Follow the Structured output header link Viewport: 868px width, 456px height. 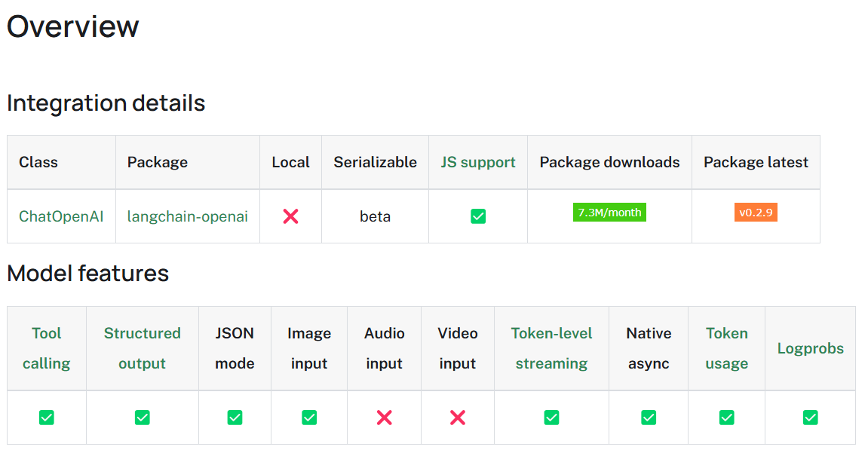click(x=142, y=348)
